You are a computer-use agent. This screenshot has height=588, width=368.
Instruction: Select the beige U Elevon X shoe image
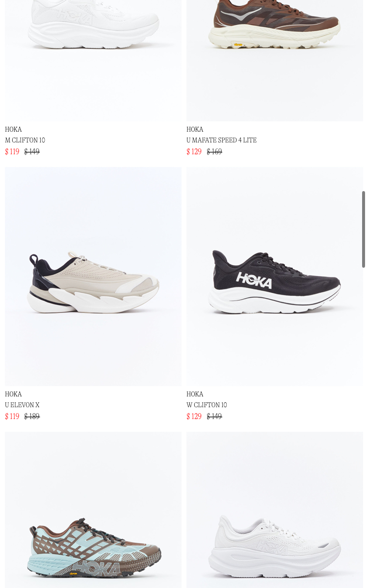click(x=93, y=277)
